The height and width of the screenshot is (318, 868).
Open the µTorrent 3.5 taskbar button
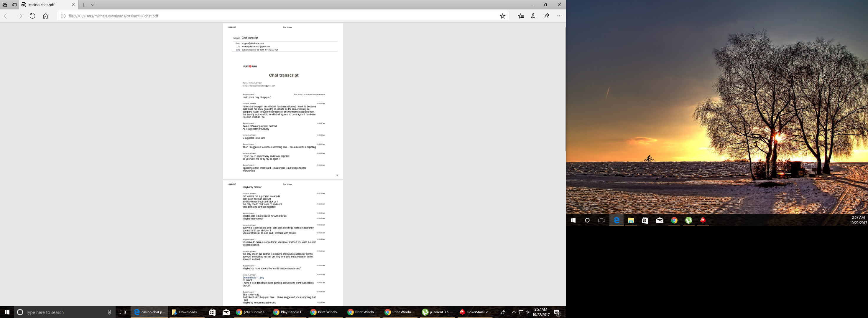click(437, 312)
